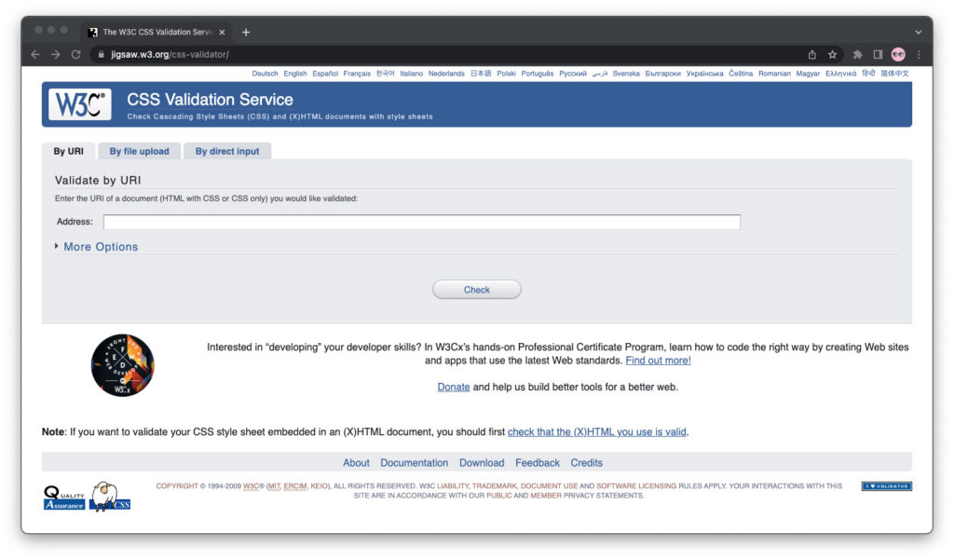Viewport: 954px width, 560px height.
Task: Open the Credits footer link
Action: pyautogui.click(x=586, y=463)
